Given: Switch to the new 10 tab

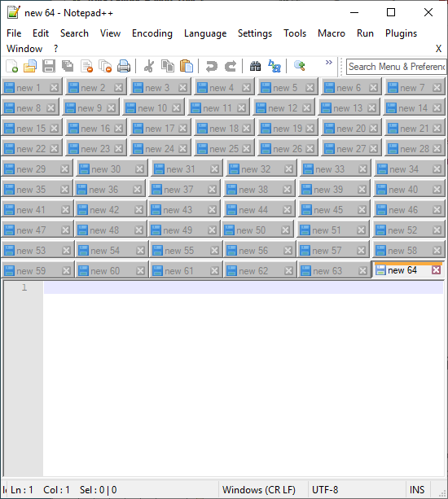Looking at the screenshot, I should tap(152, 108).
